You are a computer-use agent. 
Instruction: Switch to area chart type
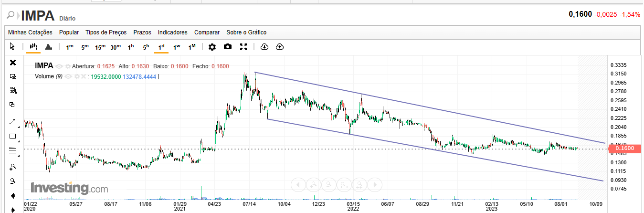[48, 47]
